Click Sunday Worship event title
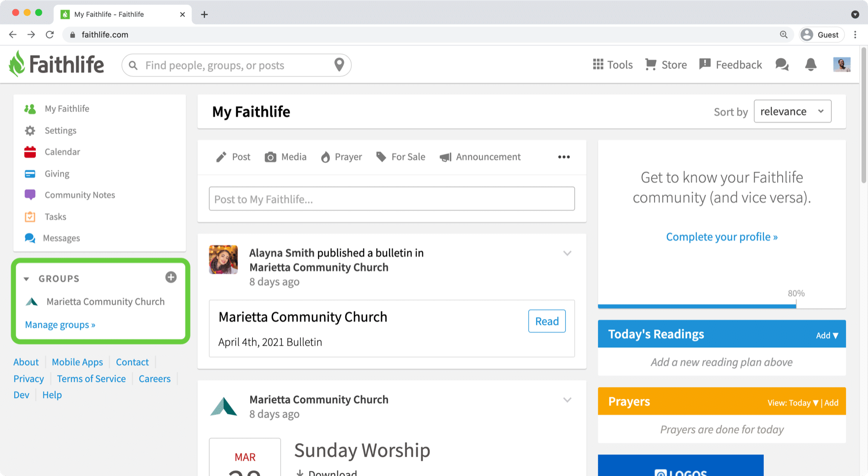This screenshot has height=476, width=868. coord(362,450)
